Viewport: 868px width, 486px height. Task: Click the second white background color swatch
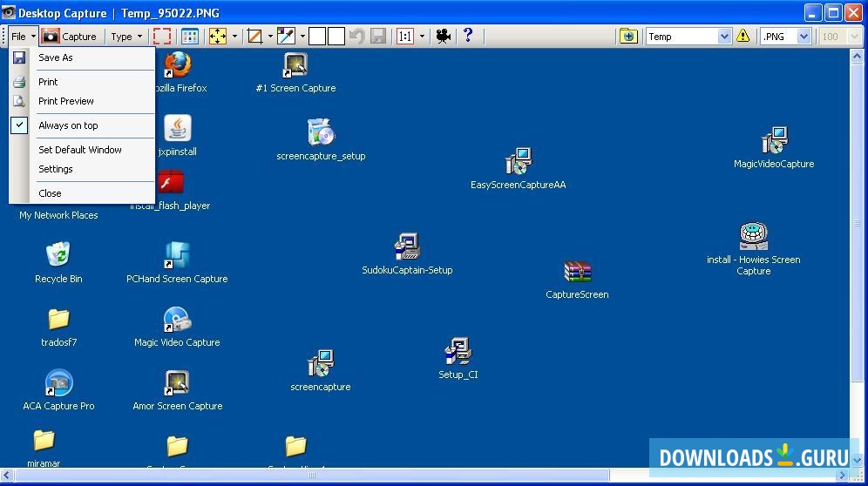click(336, 37)
